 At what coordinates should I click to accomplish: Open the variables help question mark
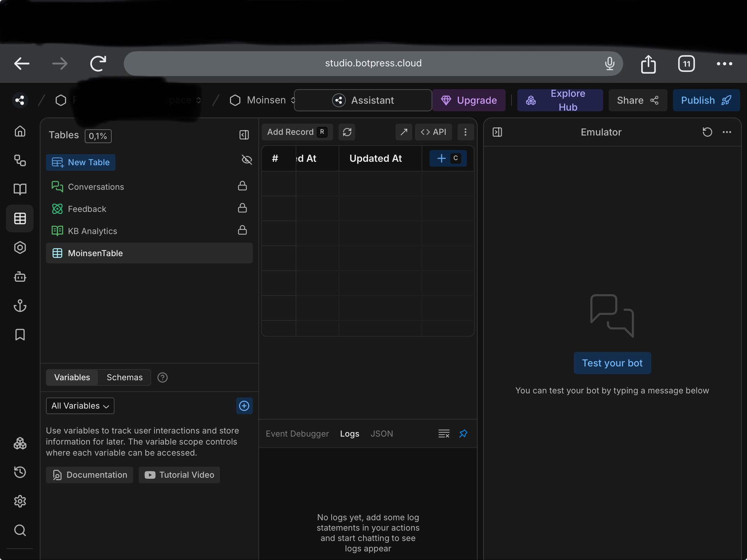click(163, 378)
